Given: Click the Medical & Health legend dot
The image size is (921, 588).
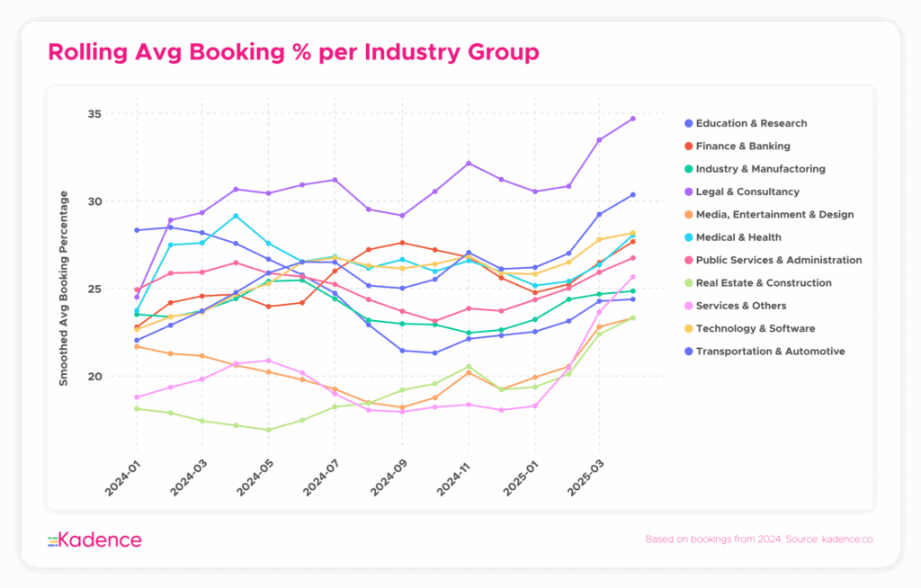Looking at the screenshot, I should pos(688,237).
